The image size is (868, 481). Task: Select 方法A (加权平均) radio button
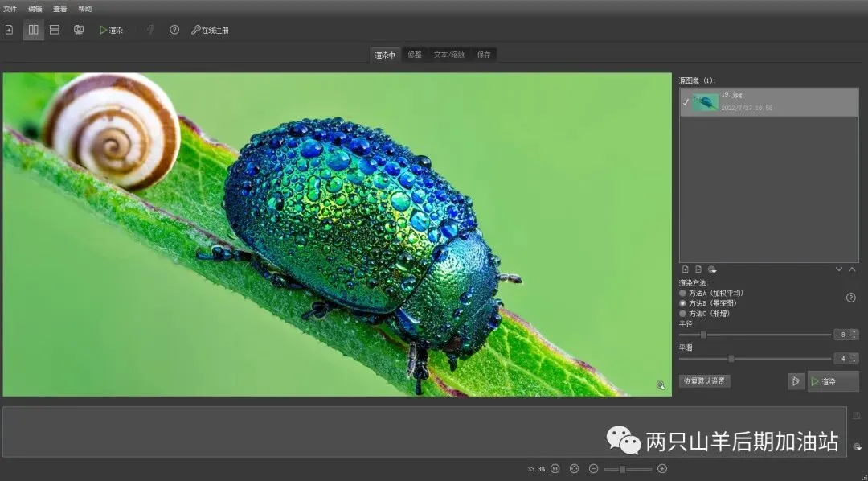pos(682,293)
